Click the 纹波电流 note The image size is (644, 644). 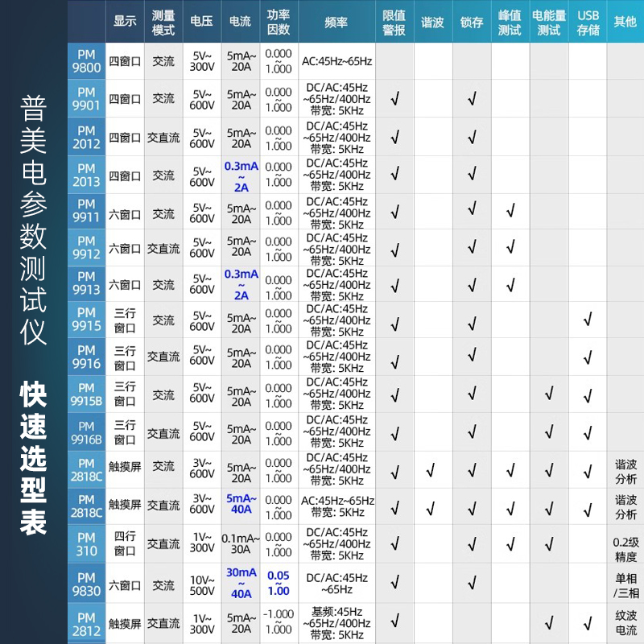pyautogui.click(x=625, y=622)
